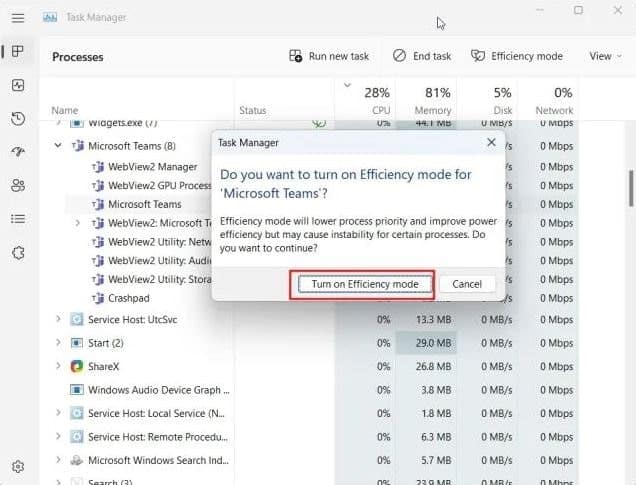Click the vertical scrollbar thumb
This screenshot has height=485, width=636.
(x=631, y=189)
